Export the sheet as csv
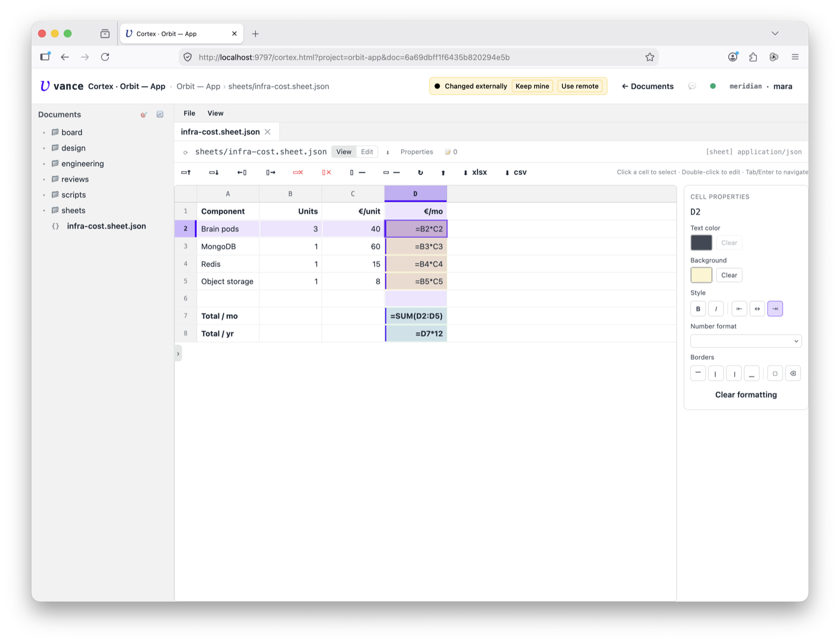This screenshot has height=643, width=840. 516,172
